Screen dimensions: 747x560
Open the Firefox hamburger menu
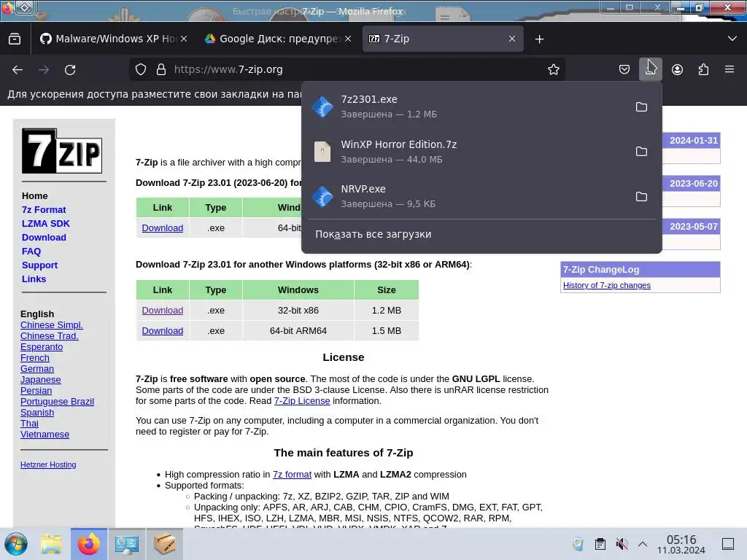[x=729, y=69]
